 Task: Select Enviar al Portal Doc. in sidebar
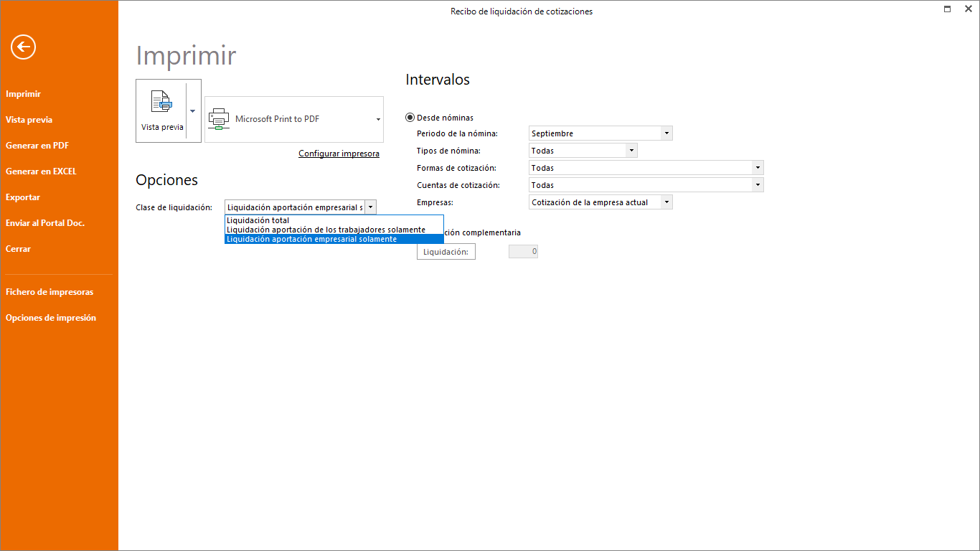coord(45,223)
